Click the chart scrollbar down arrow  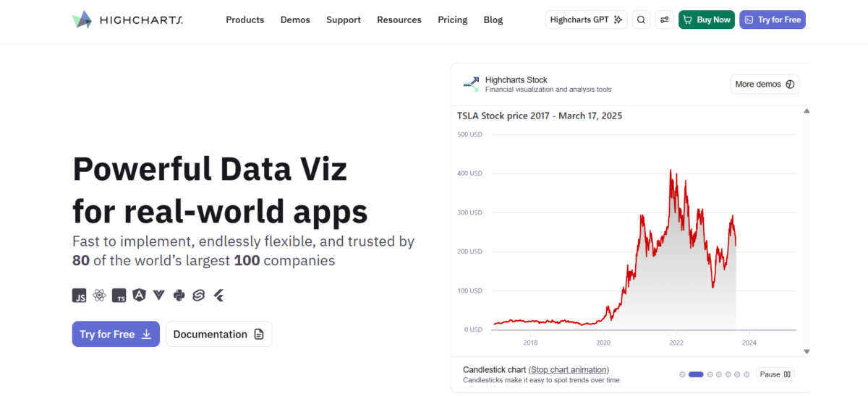pos(807,351)
